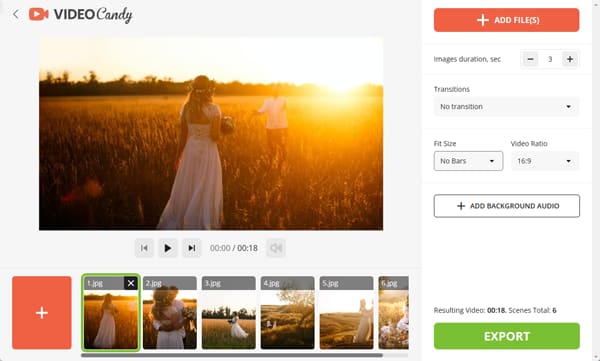Click the Transitions label
The width and height of the screenshot is (600, 361).
coord(452,89)
